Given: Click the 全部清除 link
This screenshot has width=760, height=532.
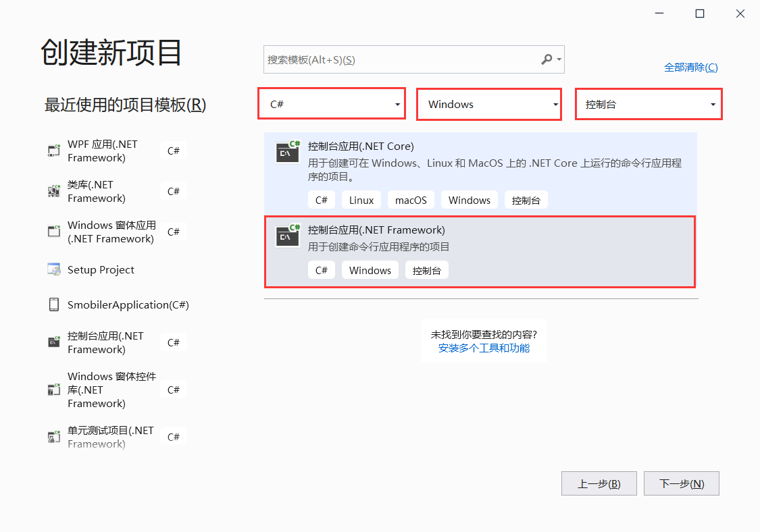Looking at the screenshot, I should click(691, 68).
